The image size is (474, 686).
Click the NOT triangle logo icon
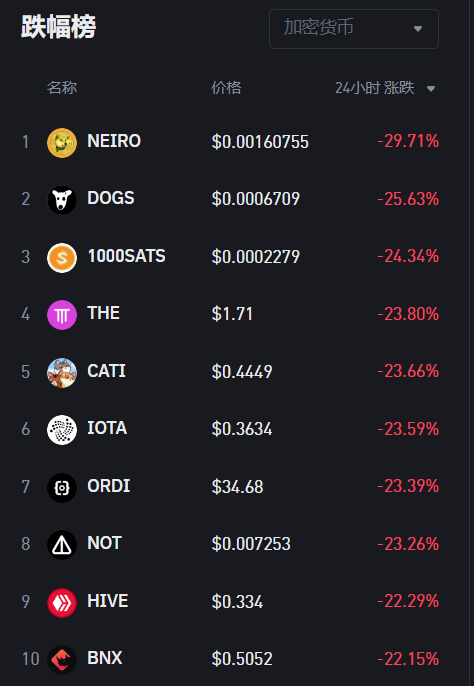coord(62,545)
